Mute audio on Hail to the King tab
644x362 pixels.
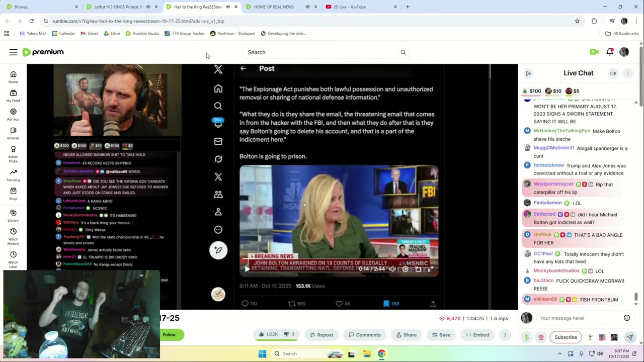(x=227, y=7)
